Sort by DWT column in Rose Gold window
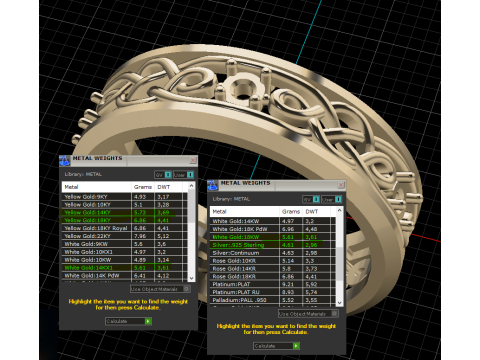Screen dimensions: 480x360 point(316,212)
